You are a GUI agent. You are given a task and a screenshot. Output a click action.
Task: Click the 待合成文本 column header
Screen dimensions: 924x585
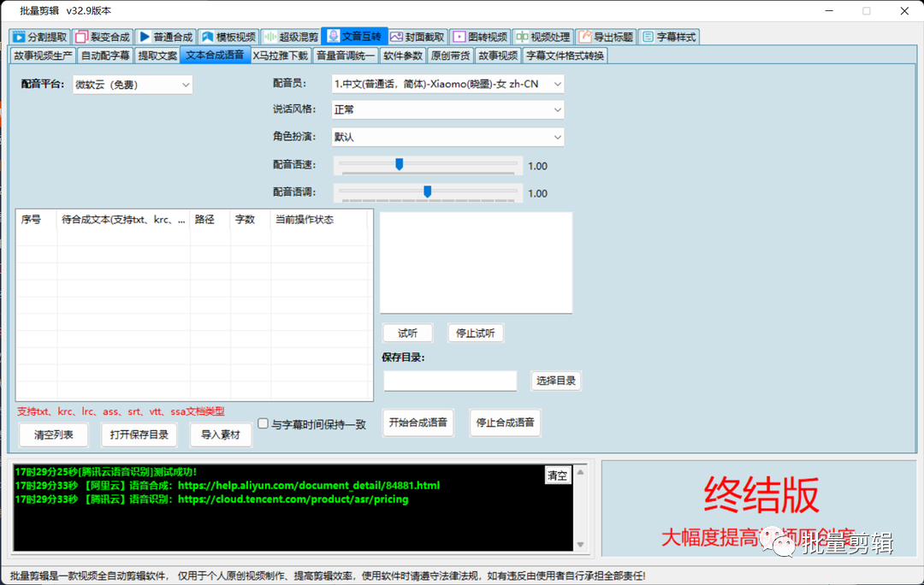pos(123,220)
